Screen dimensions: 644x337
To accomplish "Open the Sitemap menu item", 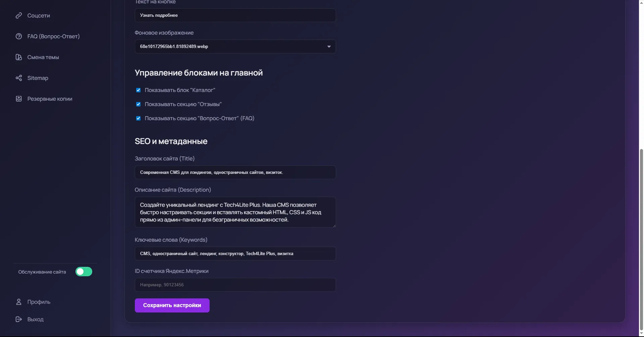I will 38,78.
